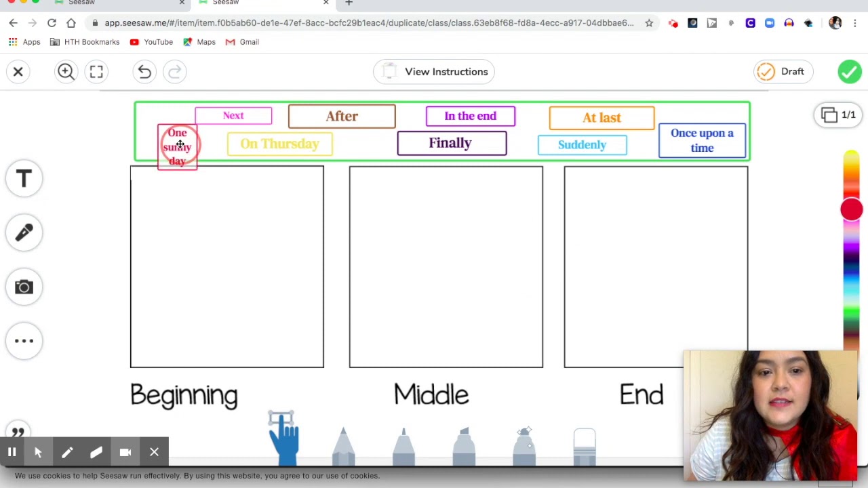The width and height of the screenshot is (868, 488).
Task: Select the red color indicator
Action: (852, 209)
